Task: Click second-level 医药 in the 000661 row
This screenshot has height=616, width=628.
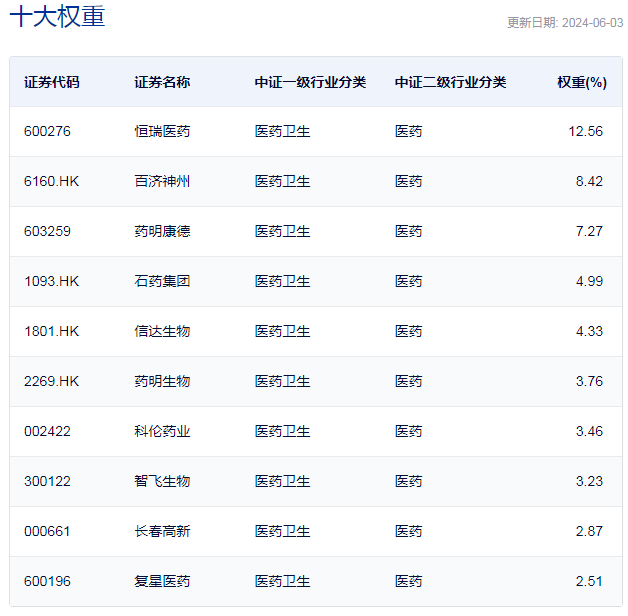Action: point(409,532)
